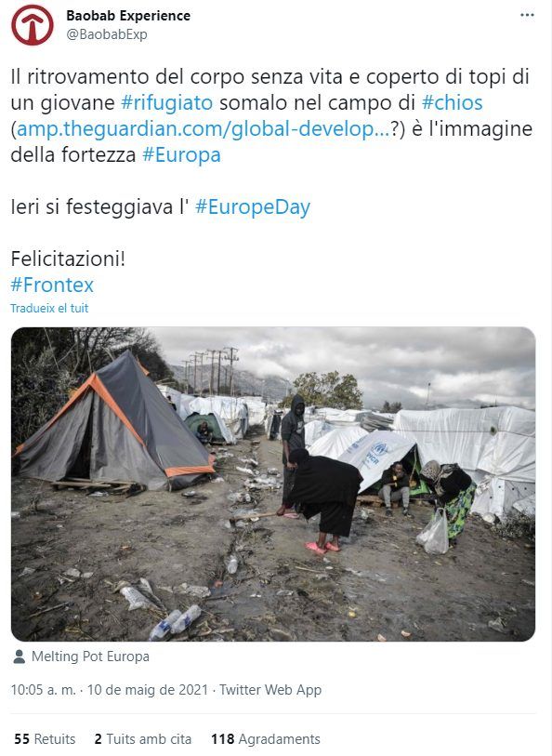Click the tagged person icon below photo
552x756 pixels.
(20, 657)
